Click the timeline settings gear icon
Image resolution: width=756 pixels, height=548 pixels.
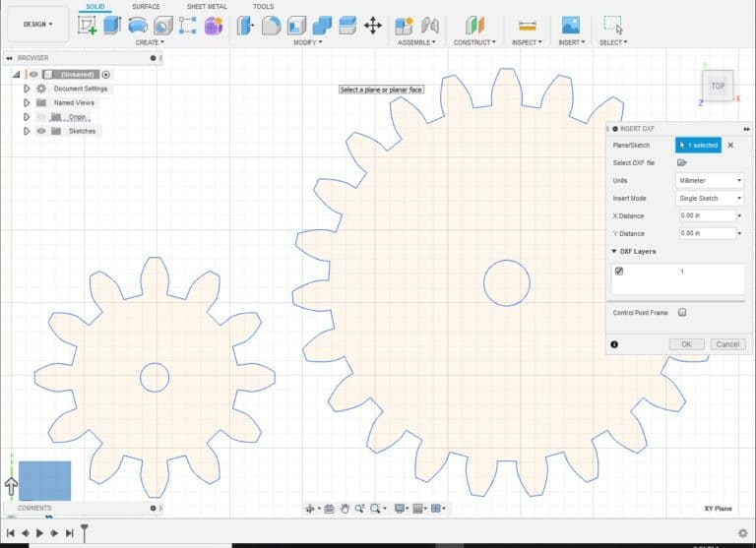tap(742, 533)
